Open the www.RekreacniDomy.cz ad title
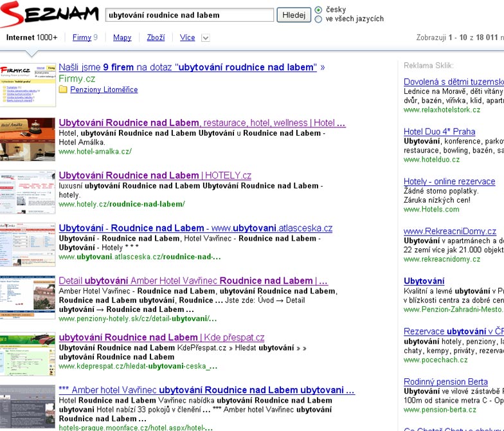 (450, 232)
